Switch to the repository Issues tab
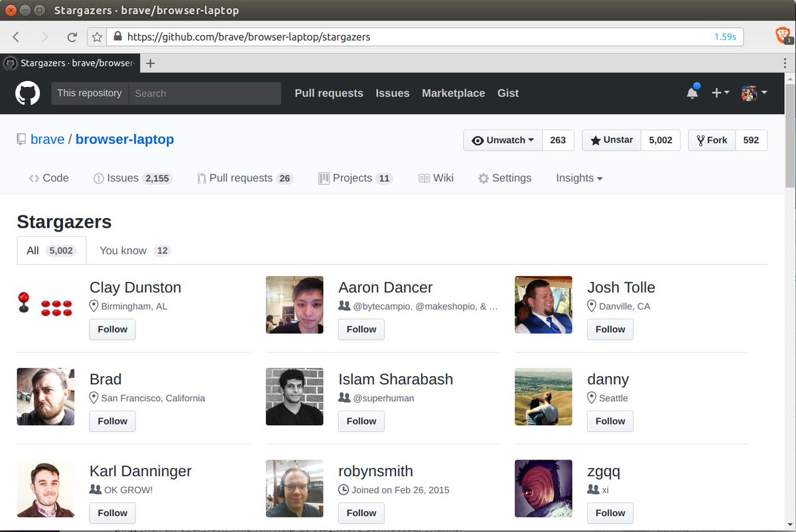 133,178
